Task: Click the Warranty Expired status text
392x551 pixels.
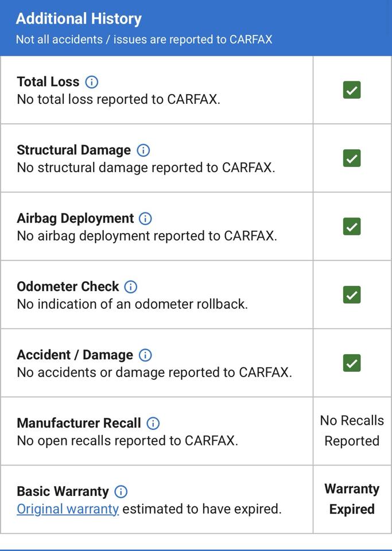Action: pos(352,499)
